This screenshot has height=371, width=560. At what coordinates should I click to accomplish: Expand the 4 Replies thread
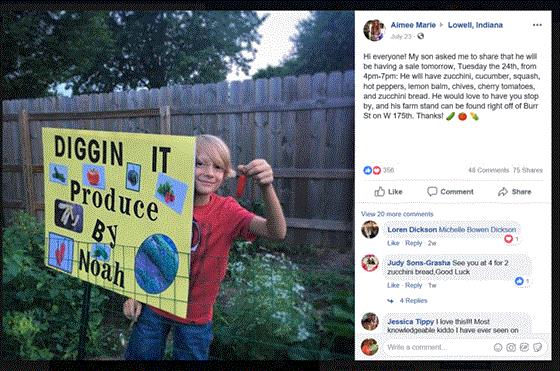(413, 301)
